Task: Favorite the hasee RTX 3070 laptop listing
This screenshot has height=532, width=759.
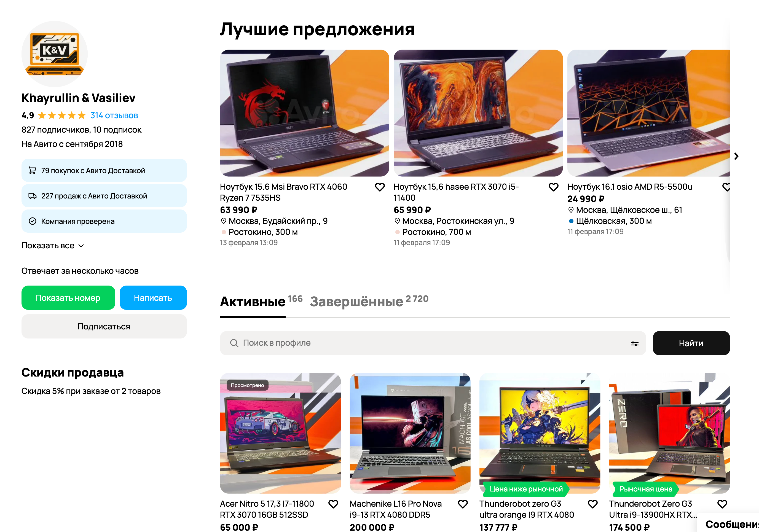Action: [553, 187]
